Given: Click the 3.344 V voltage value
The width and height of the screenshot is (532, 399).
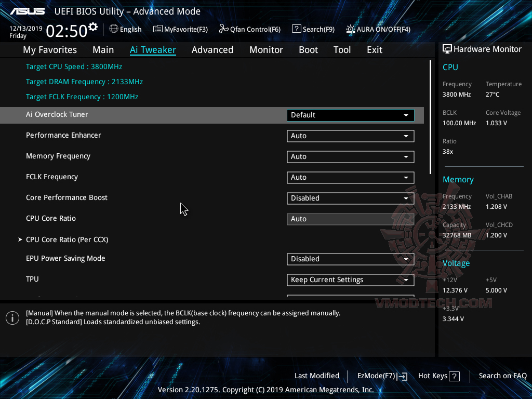Looking at the screenshot, I should point(453,319).
